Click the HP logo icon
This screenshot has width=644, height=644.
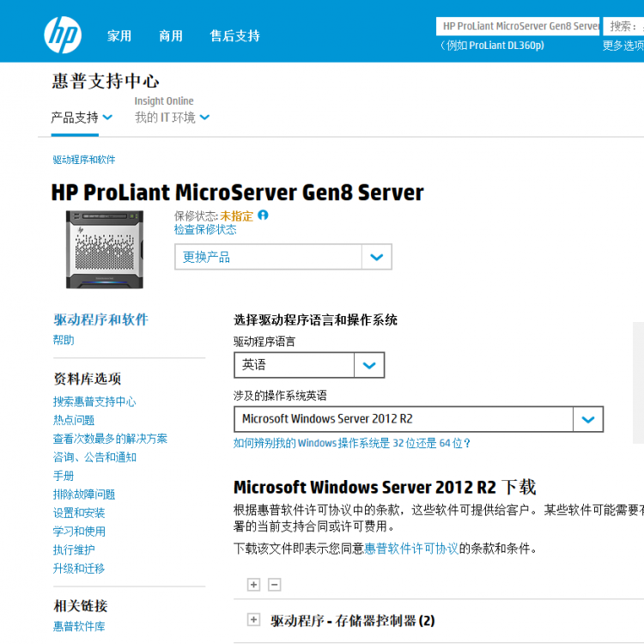click(63, 35)
